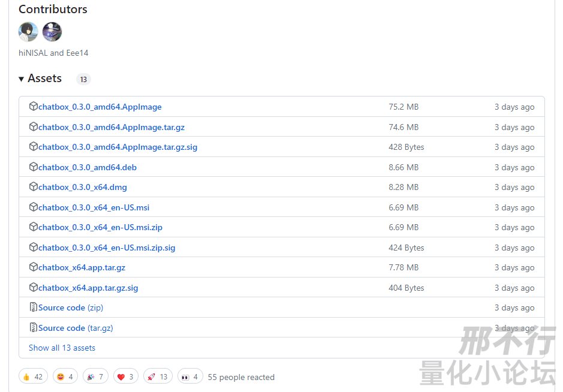563x392 pixels.
Task: Click package icon beside chatbox_x64.app.tar.gz
Action: click(x=34, y=267)
